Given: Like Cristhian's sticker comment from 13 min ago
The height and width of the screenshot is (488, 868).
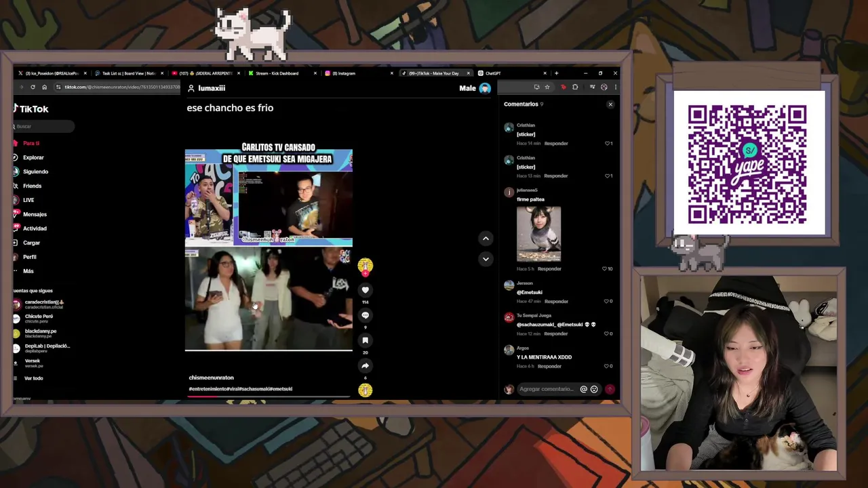Looking at the screenshot, I should [x=609, y=176].
